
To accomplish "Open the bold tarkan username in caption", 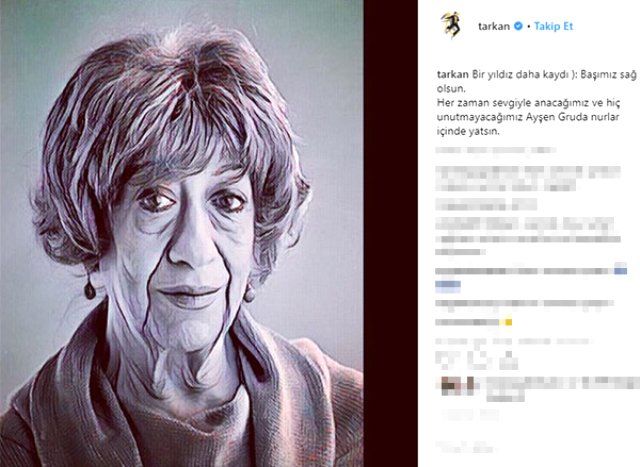I will pyautogui.click(x=453, y=75).
